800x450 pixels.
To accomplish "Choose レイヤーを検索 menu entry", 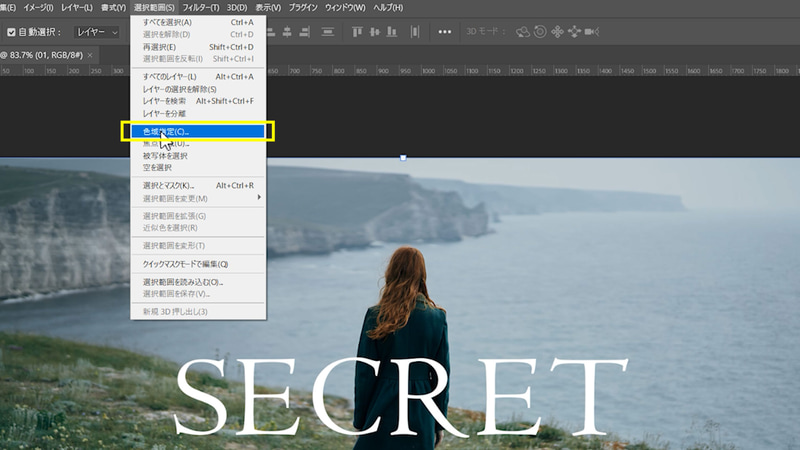I will [x=198, y=101].
